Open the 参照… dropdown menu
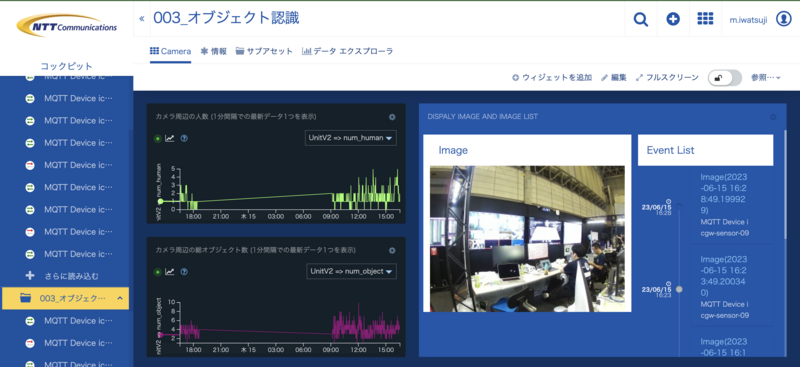Image resolution: width=800 pixels, height=367 pixels. [x=766, y=78]
